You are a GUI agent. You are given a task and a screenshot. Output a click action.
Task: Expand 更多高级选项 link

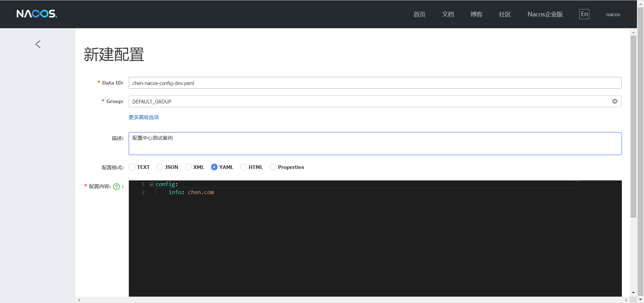click(144, 117)
